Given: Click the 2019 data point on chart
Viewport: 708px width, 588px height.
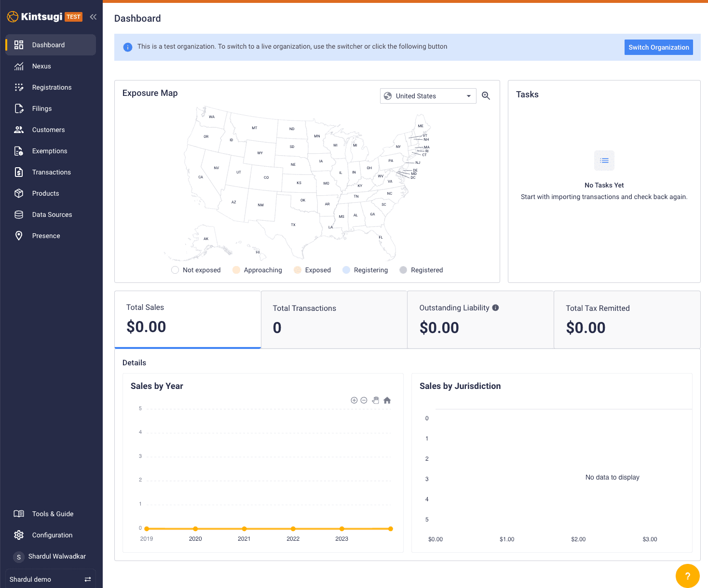Looking at the screenshot, I should [x=147, y=529].
